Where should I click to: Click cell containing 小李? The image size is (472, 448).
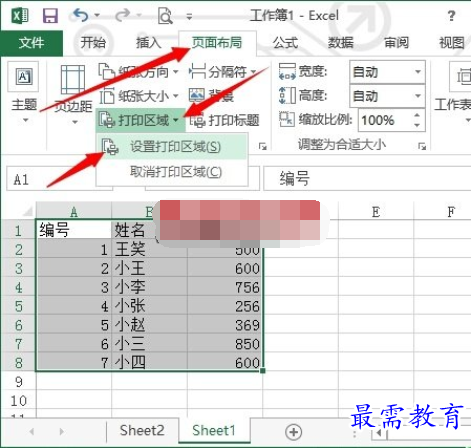click(149, 287)
